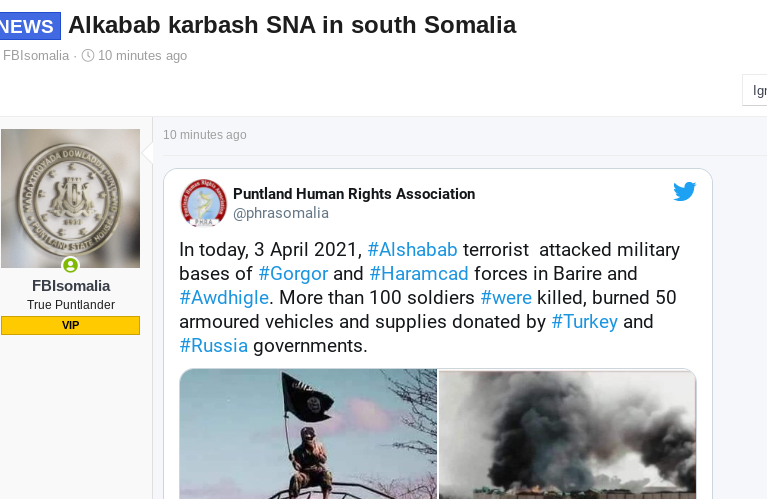Open the #Turkey hashtag

(585, 321)
